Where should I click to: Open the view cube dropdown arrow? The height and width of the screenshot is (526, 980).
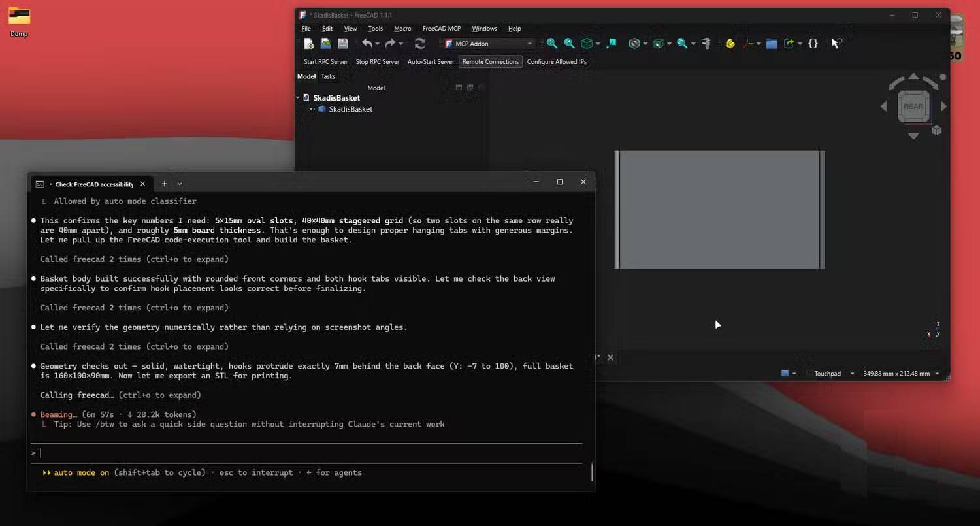pyautogui.click(x=597, y=44)
